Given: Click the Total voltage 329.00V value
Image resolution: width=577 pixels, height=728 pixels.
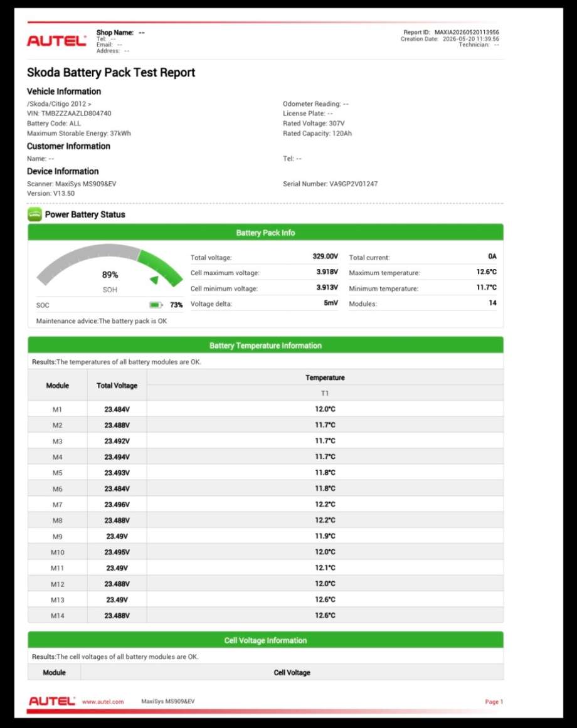Looking at the screenshot, I should [326, 256].
